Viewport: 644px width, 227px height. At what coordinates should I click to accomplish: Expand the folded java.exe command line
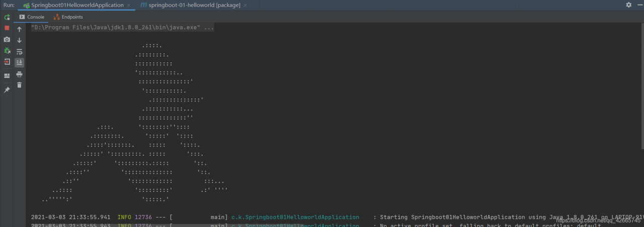point(122,28)
